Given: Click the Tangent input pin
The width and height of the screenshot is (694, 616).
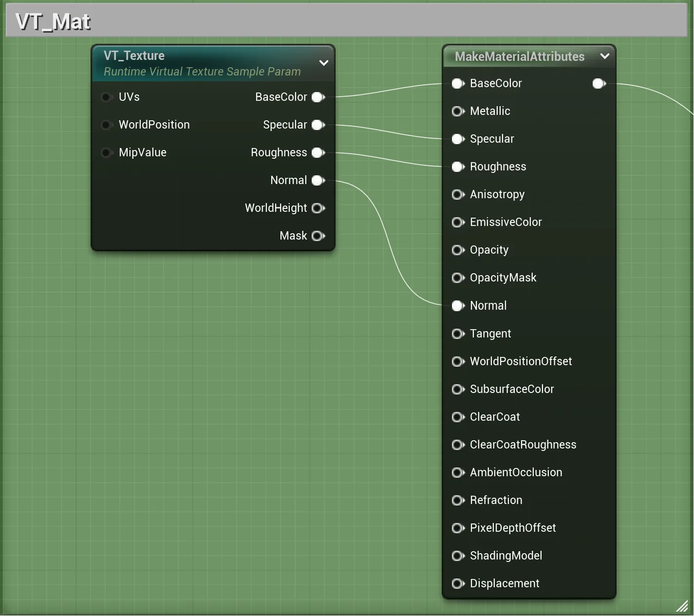Looking at the screenshot, I should click(x=458, y=333).
